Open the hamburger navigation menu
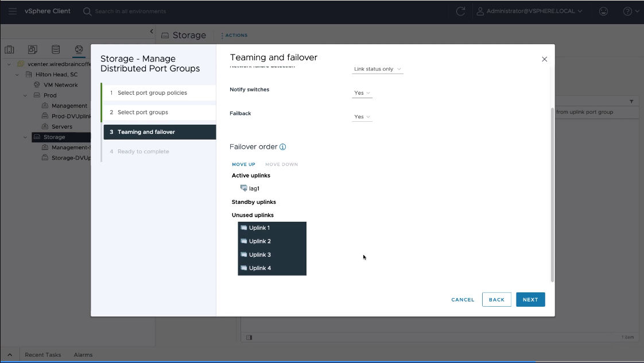Screen dimensions: 644x363 click(12, 11)
